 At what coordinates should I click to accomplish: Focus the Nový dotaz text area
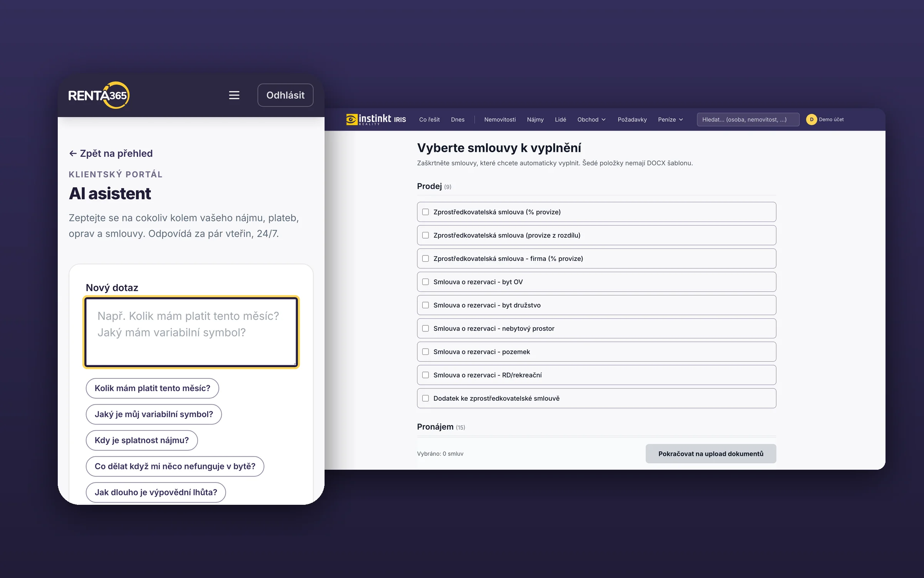(x=191, y=332)
